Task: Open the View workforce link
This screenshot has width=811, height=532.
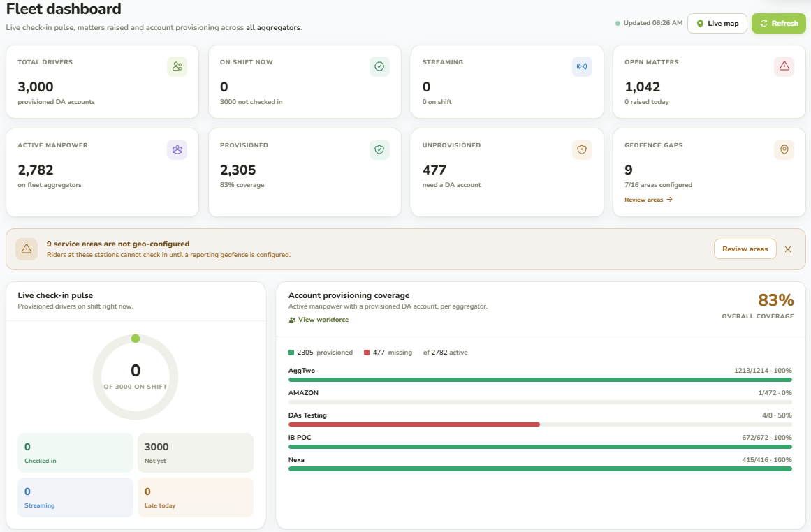Action: 319,320
